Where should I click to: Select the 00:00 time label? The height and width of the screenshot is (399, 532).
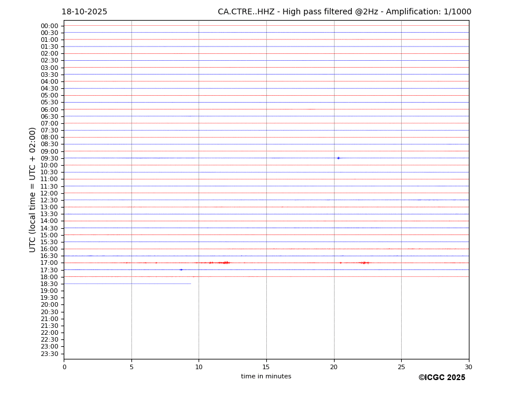click(x=49, y=26)
